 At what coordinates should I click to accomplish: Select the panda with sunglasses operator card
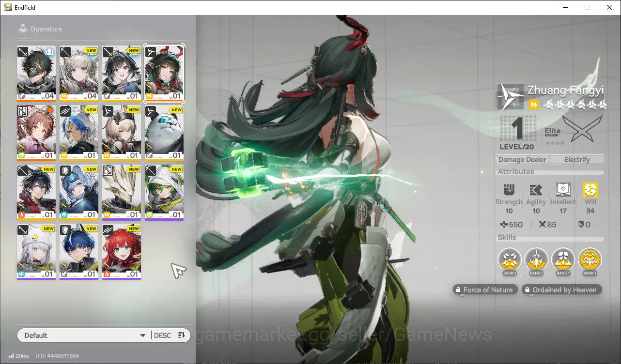[164, 133]
